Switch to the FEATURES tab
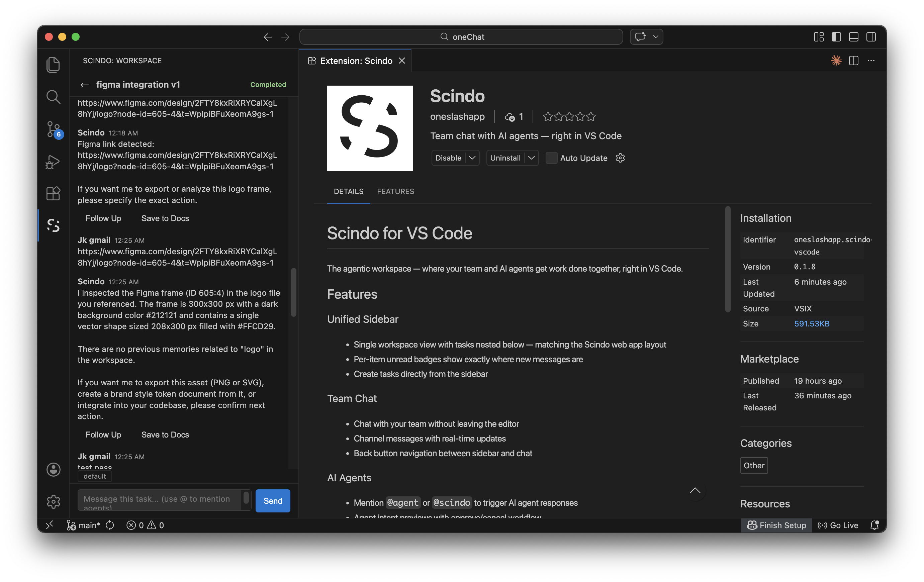Screen dimensions: 924x582 396,191
